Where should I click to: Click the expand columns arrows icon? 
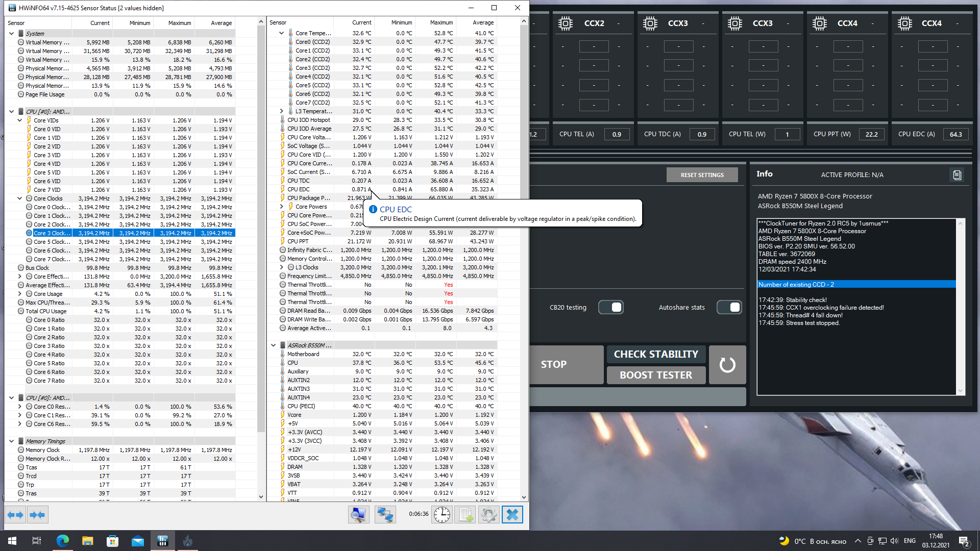[15, 515]
